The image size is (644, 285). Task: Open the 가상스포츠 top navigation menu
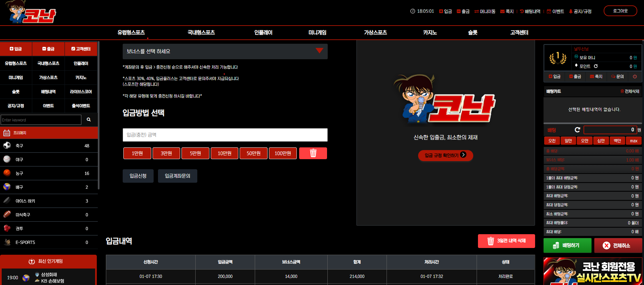click(x=375, y=33)
